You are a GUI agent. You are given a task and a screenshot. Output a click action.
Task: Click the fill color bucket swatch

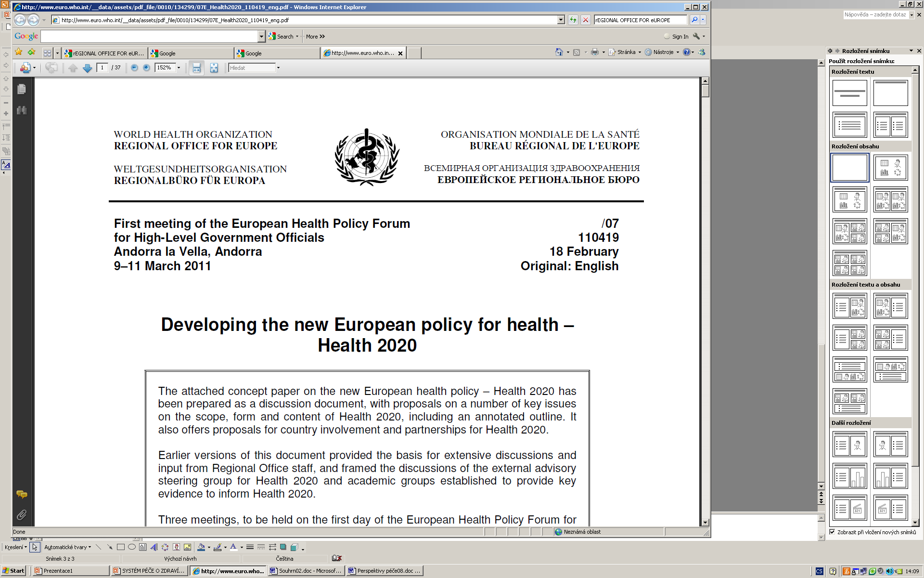pyautogui.click(x=201, y=547)
